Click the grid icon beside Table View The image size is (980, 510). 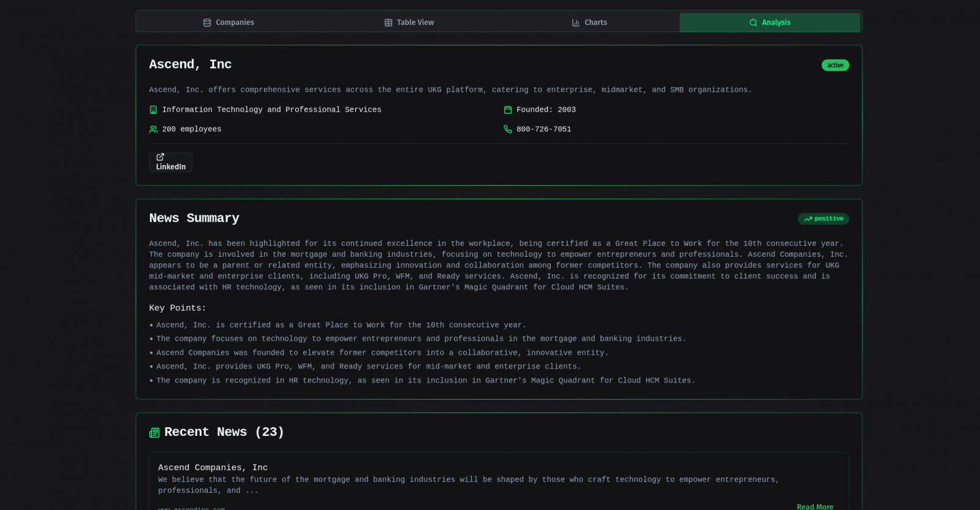pyautogui.click(x=388, y=23)
